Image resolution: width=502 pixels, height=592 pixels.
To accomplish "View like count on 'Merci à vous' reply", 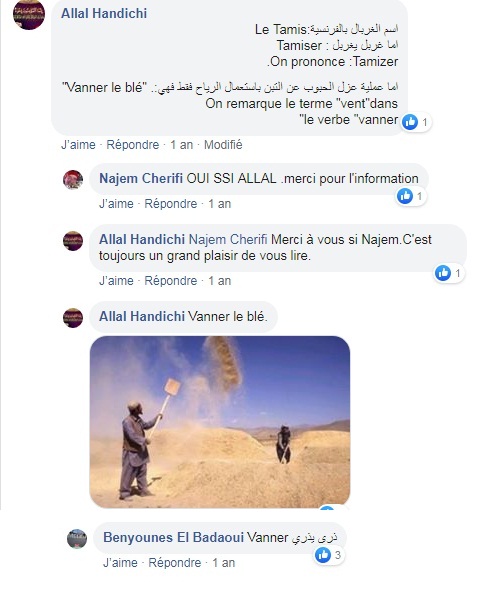I will [449, 273].
